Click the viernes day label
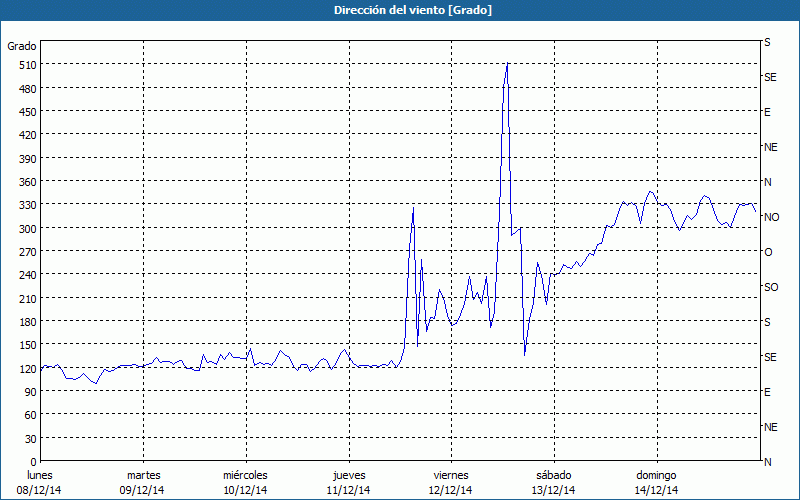 [450, 475]
